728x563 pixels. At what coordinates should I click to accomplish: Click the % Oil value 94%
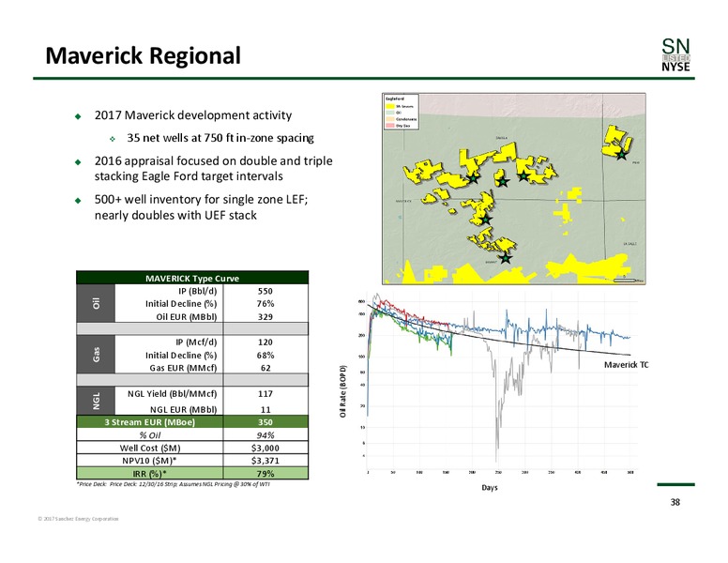click(x=265, y=435)
